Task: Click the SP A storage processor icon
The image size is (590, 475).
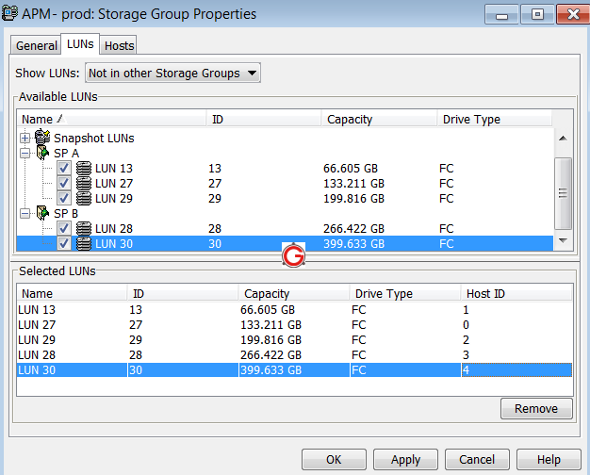Action: [43, 153]
